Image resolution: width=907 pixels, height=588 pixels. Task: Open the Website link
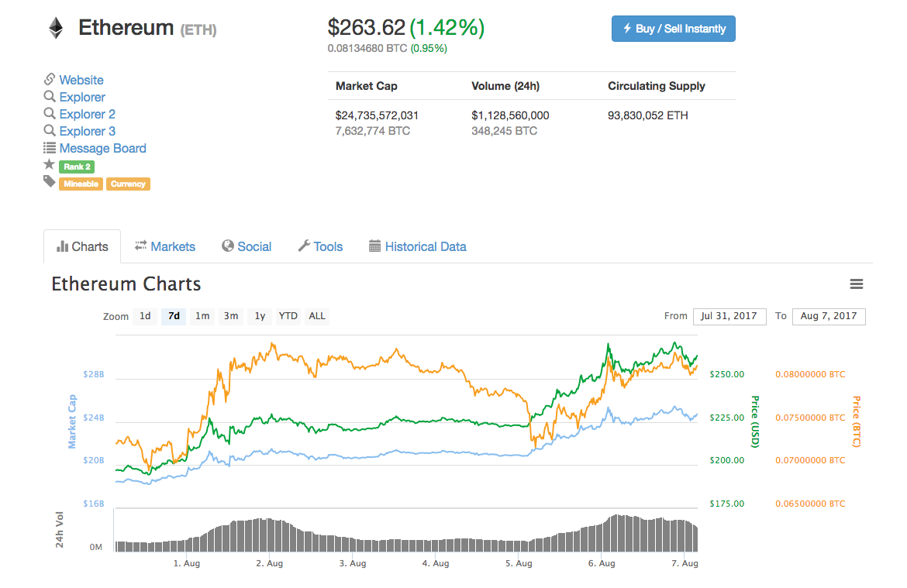point(81,80)
